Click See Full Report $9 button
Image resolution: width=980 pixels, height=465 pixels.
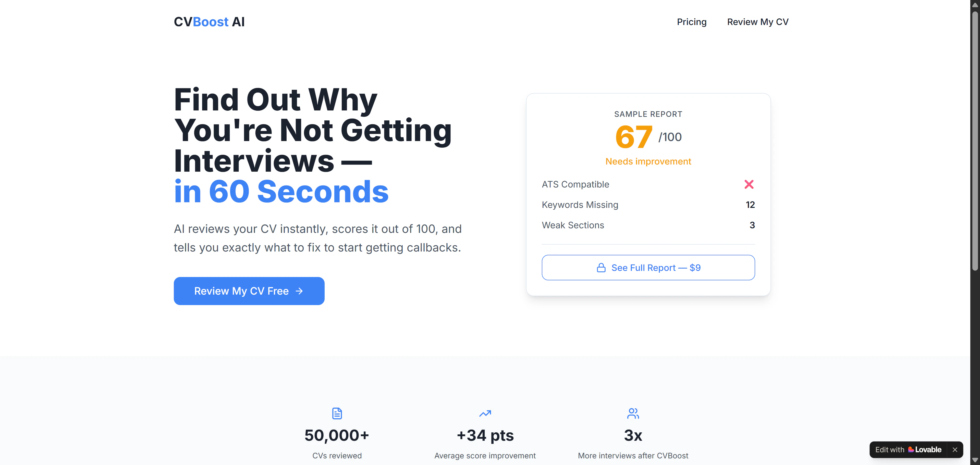pos(648,268)
